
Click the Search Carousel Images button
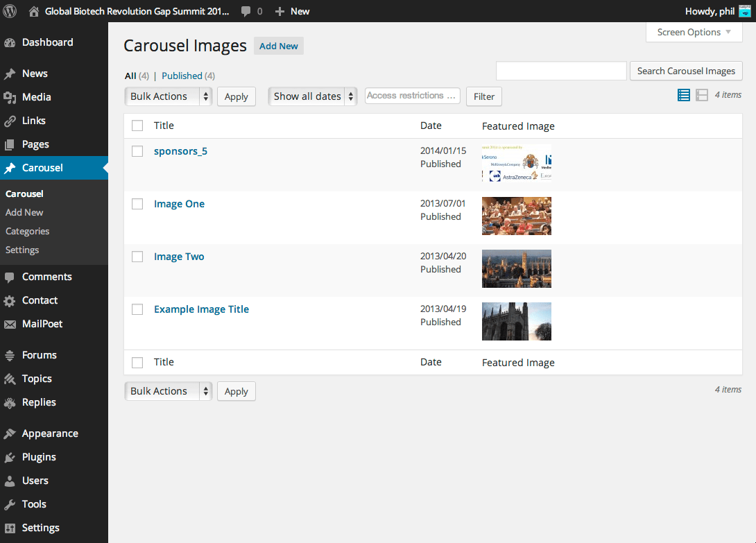tap(685, 71)
